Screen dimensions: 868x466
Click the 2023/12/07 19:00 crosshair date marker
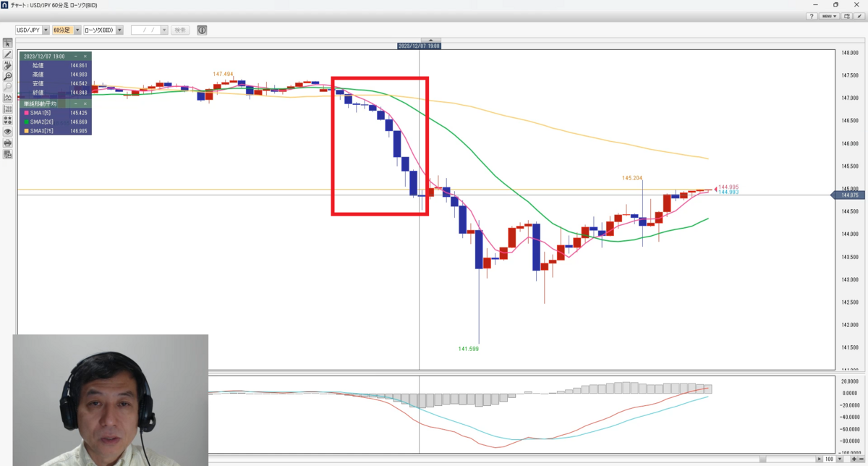point(419,46)
